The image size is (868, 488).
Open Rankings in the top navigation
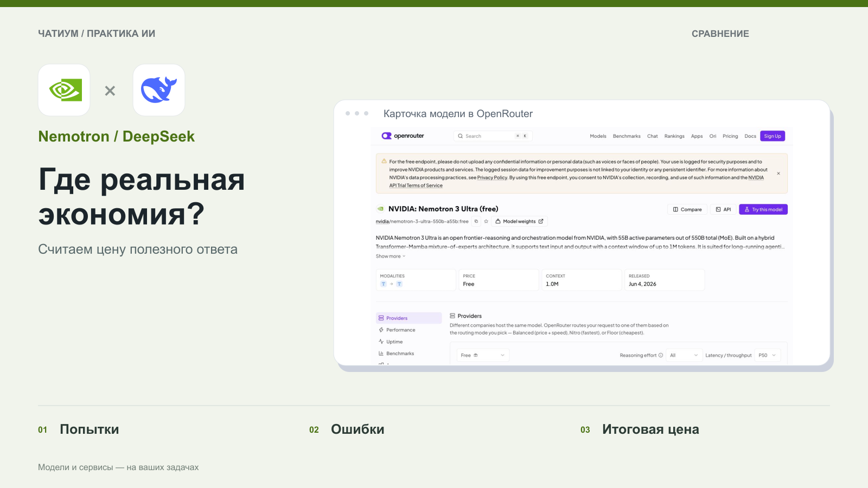click(674, 136)
